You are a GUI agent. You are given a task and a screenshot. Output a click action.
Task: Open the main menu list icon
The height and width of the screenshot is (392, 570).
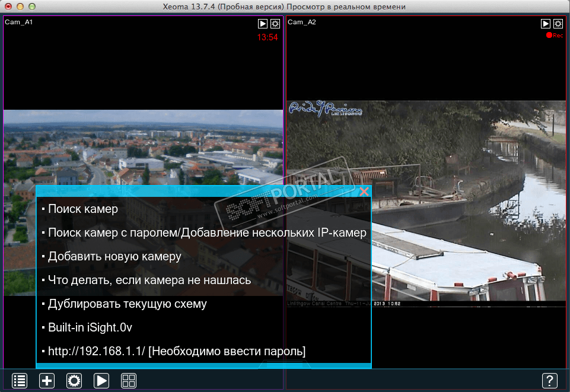20,381
